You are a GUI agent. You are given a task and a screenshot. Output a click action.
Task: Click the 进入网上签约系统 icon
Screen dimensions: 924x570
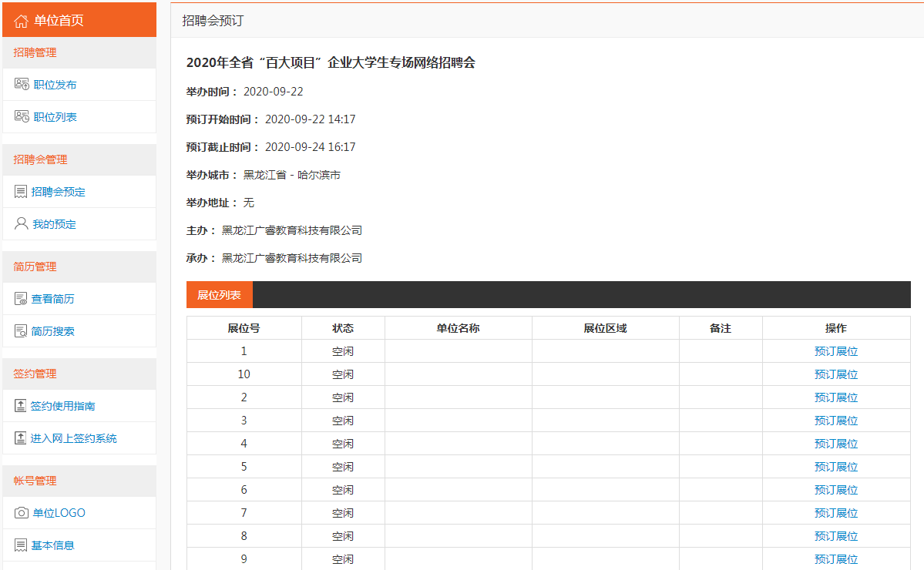pos(21,438)
